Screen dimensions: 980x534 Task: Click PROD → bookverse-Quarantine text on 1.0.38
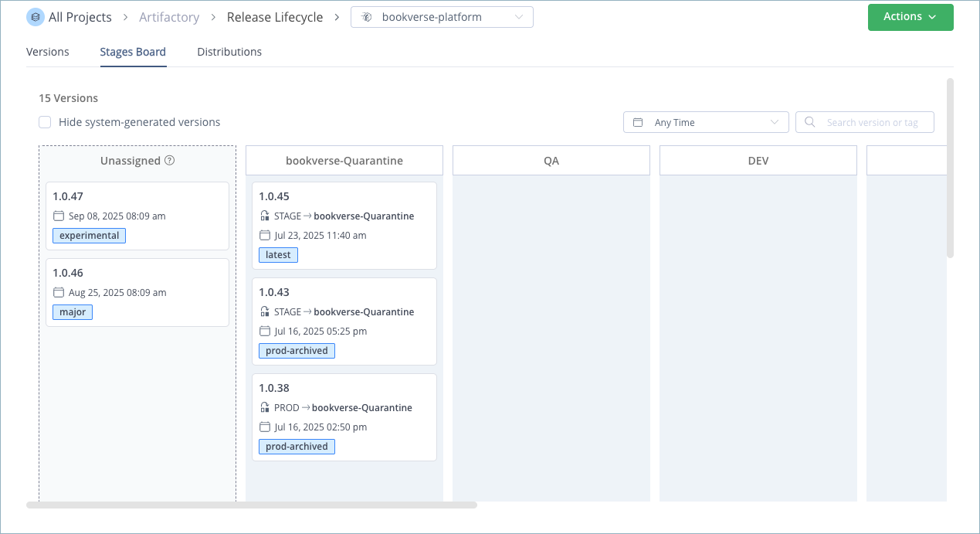pos(344,408)
